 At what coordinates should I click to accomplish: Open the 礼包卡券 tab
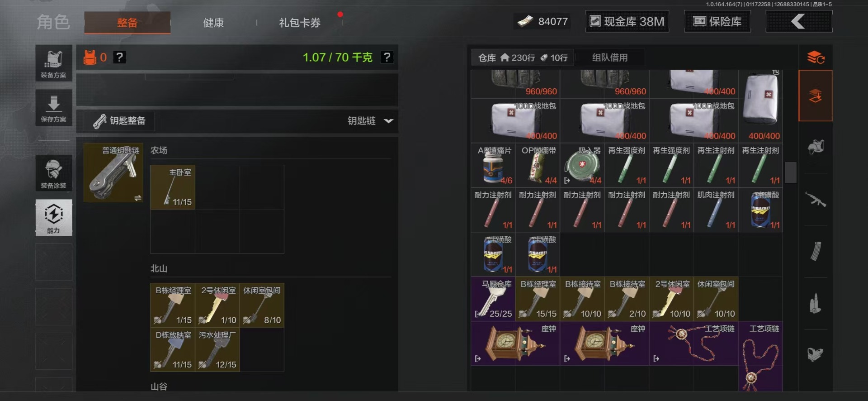click(300, 23)
